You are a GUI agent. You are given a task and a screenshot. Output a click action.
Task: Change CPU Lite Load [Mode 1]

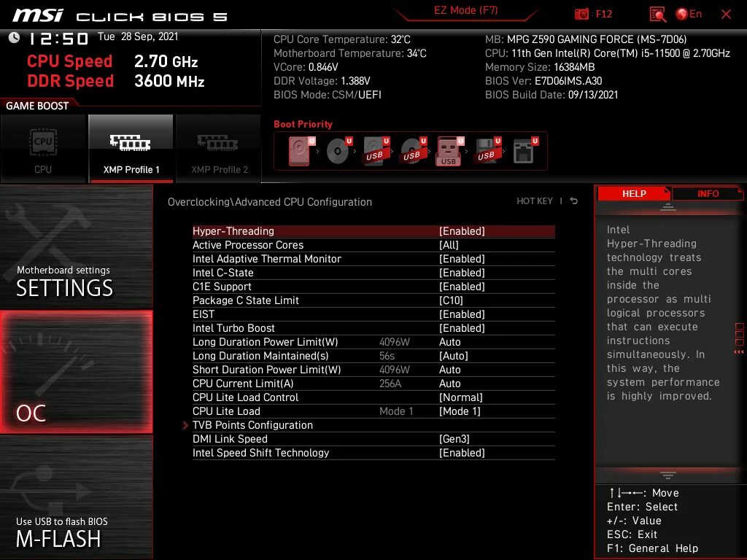click(x=460, y=411)
